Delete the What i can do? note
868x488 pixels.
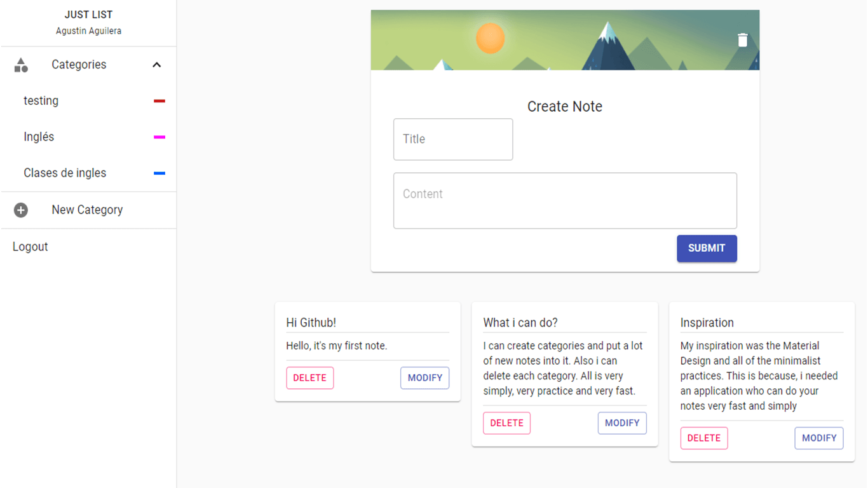(x=506, y=423)
